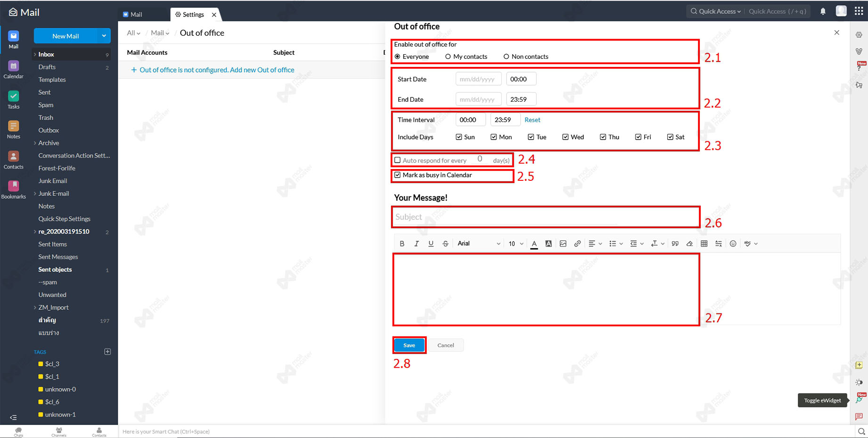Apply bold formatting in editor toolbar
Viewport: 868px width, 438px height.
402,243
